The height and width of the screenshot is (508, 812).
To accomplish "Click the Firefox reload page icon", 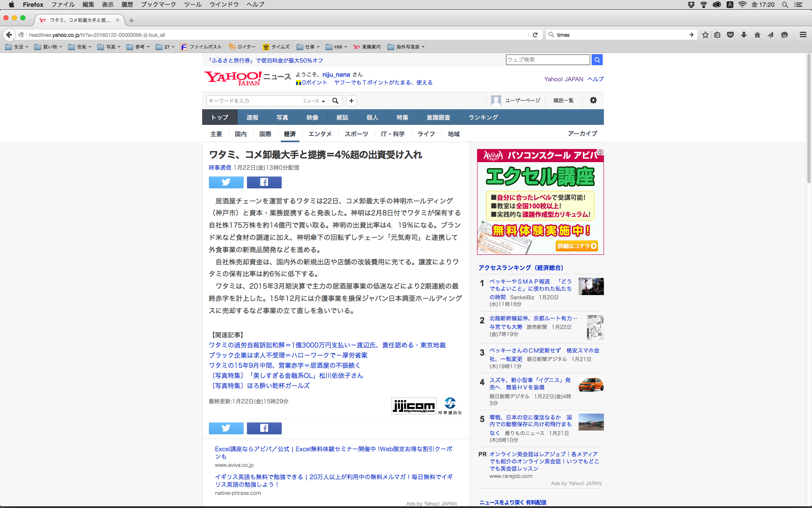I will click(x=535, y=35).
